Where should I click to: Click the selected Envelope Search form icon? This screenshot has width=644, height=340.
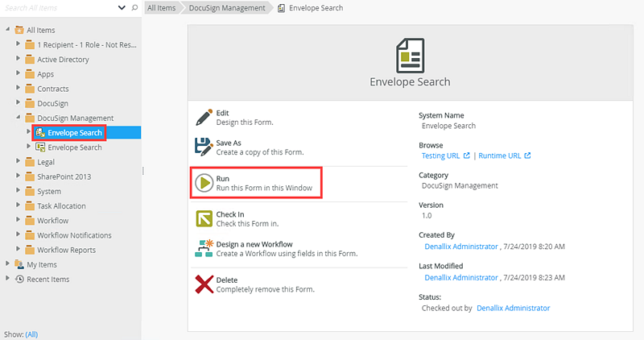tap(40, 133)
